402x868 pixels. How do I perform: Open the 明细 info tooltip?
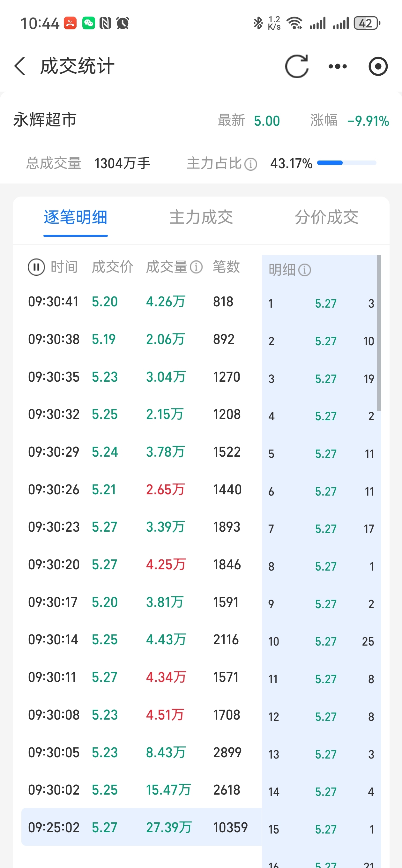pos(305,270)
